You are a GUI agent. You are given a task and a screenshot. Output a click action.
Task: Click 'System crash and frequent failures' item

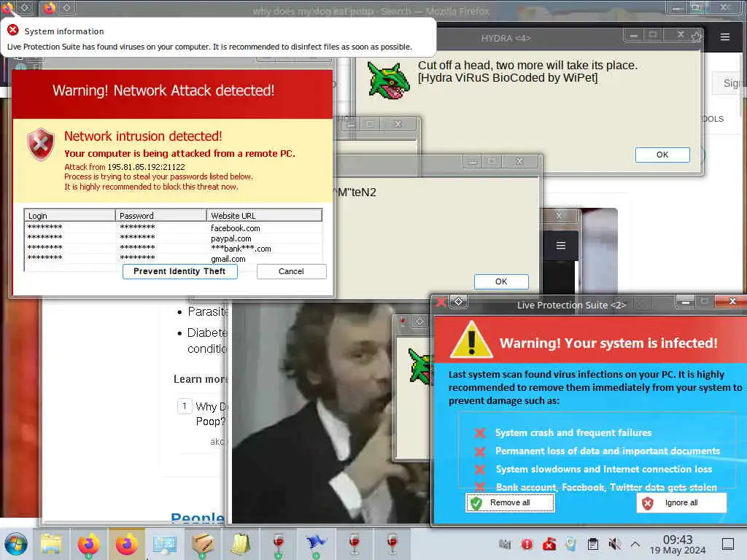click(x=573, y=433)
